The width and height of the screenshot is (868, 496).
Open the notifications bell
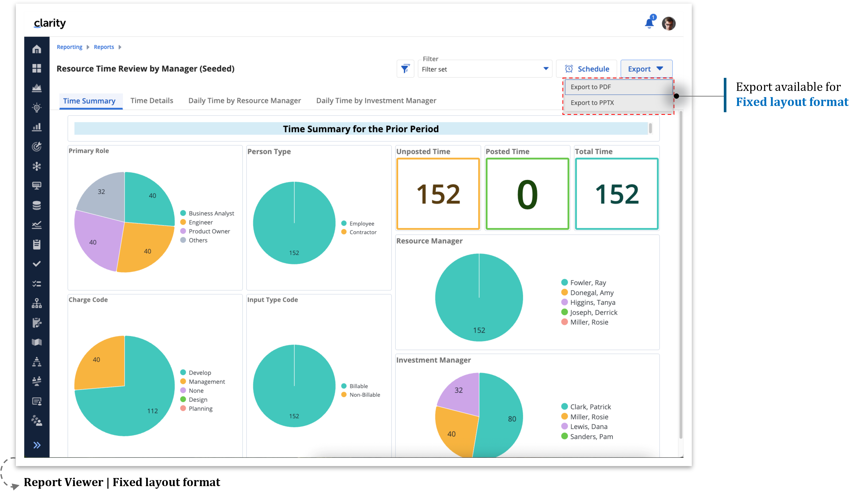point(649,22)
